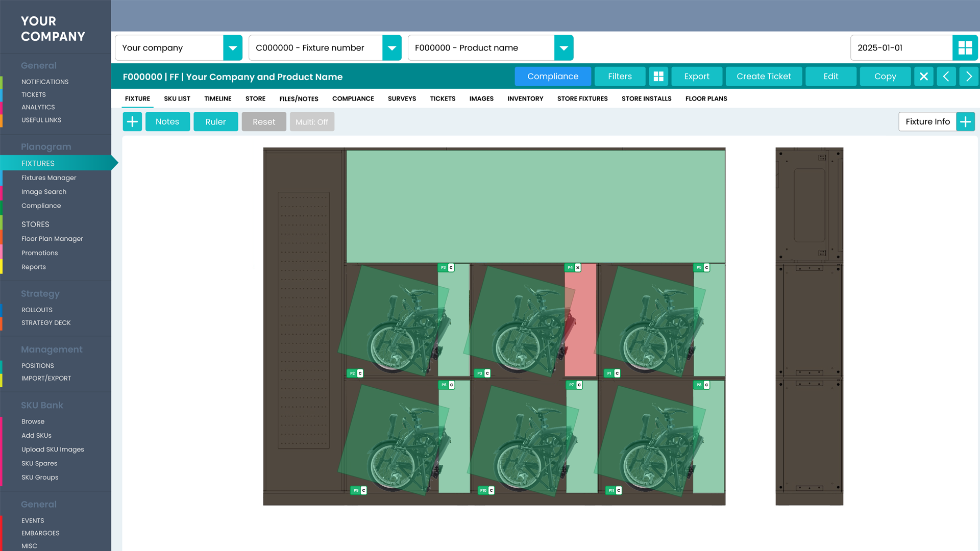Go to previous fixture with left arrow
This screenshot has height=551, width=980.
point(946,77)
